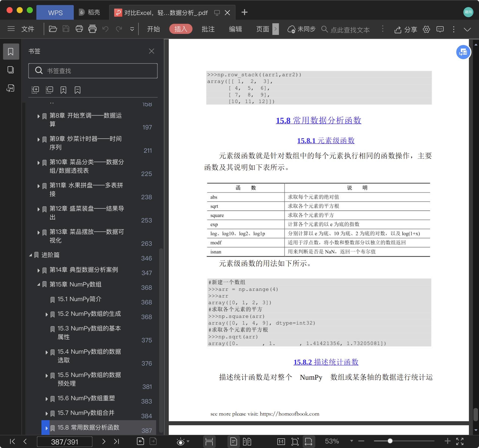479x448 pixels.
Task: Click the expand all bookmarks icon
Action: (35, 90)
